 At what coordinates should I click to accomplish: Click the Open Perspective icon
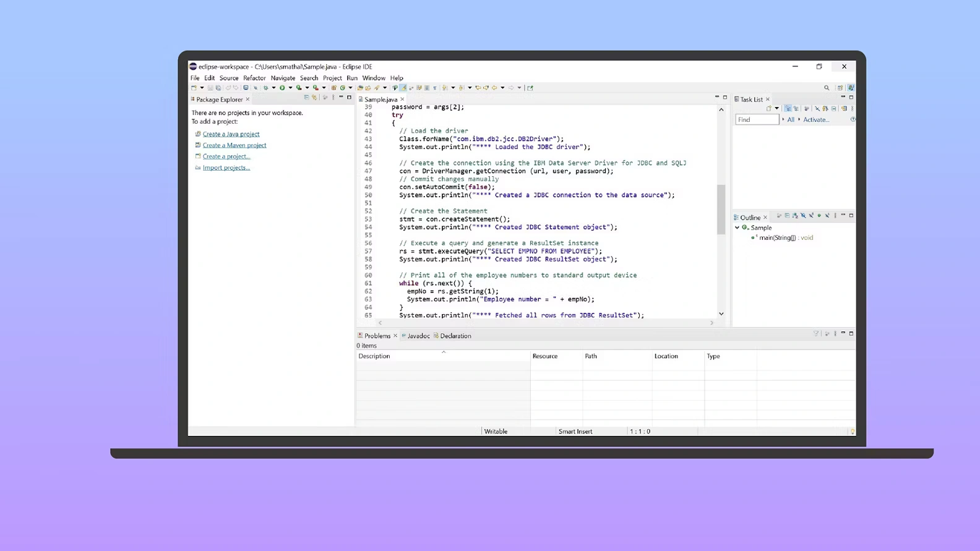[x=840, y=88]
